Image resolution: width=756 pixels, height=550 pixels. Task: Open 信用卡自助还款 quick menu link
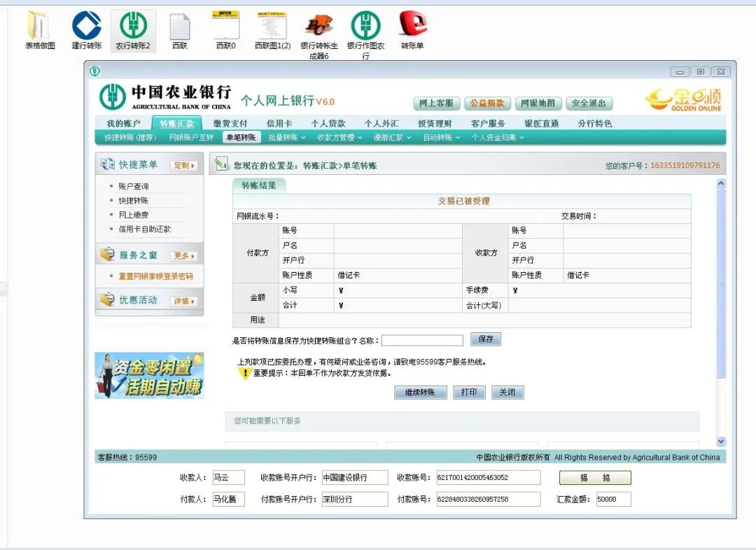(x=145, y=229)
